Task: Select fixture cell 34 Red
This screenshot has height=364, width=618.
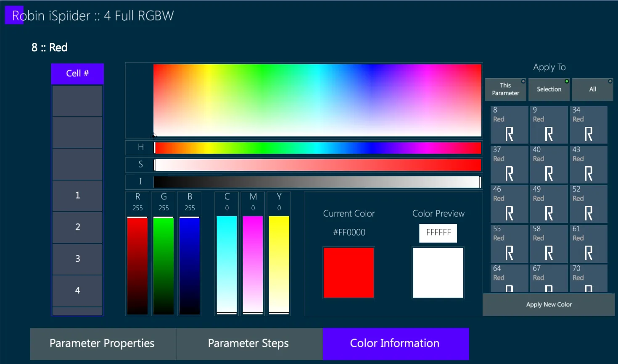Action: pos(589,125)
